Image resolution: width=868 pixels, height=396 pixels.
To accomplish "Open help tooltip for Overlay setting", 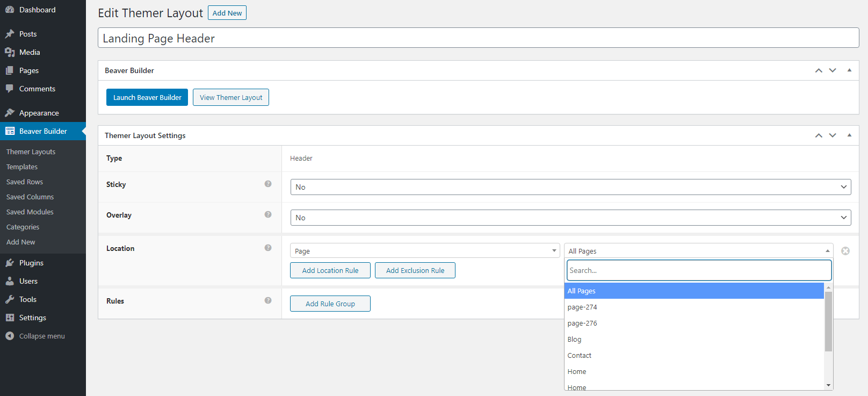I will pyautogui.click(x=268, y=214).
